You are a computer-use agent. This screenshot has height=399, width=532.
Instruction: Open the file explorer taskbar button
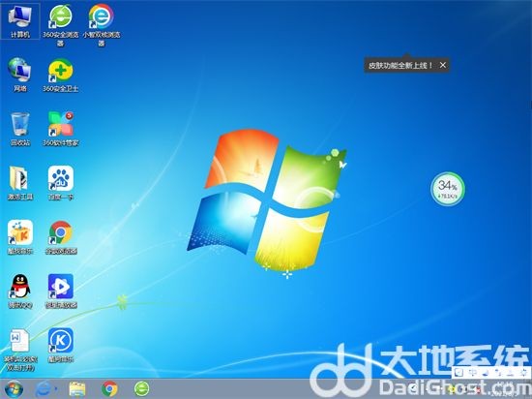click(x=77, y=388)
